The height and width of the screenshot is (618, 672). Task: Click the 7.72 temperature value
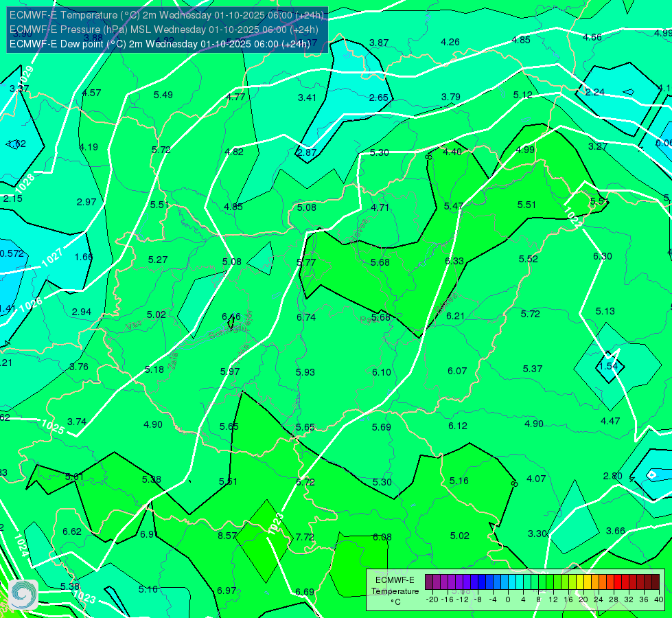click(x=305, y=537)
